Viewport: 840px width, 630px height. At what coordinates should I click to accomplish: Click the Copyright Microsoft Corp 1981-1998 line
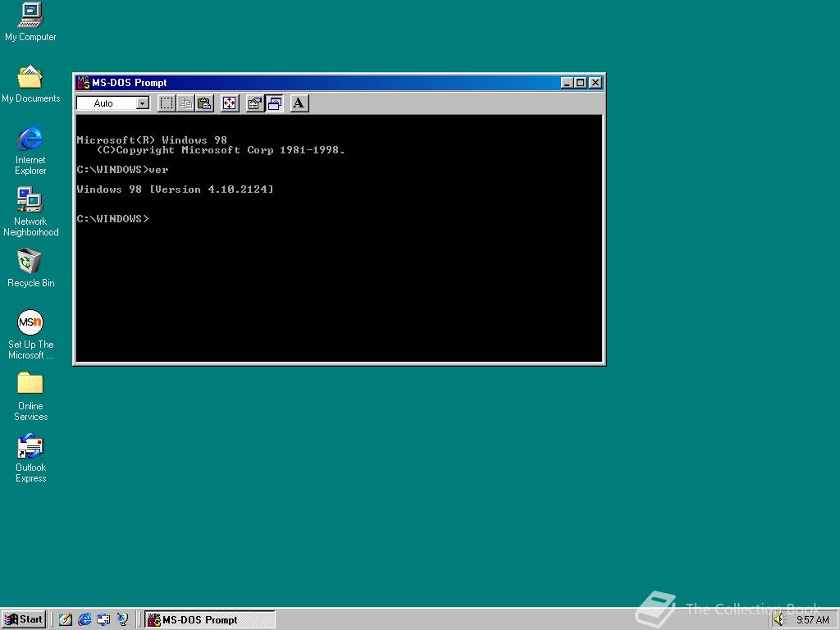(x=221, y=150)
